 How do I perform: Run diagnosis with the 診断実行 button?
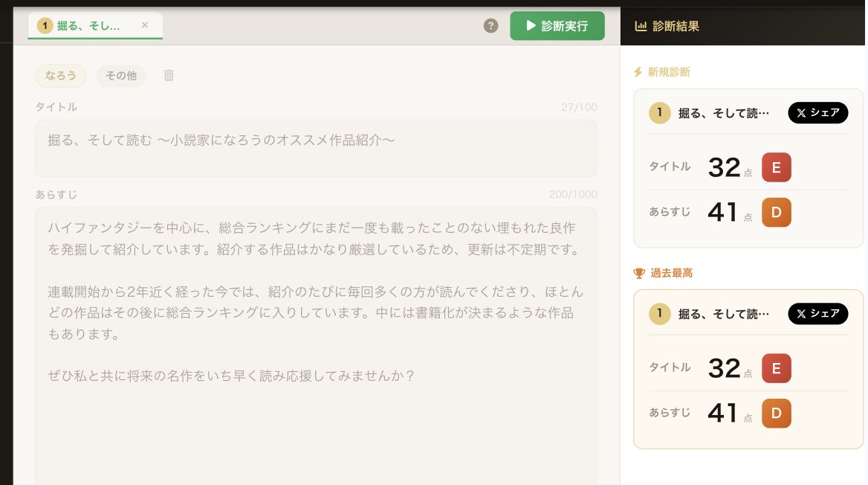tap(557, 25)
